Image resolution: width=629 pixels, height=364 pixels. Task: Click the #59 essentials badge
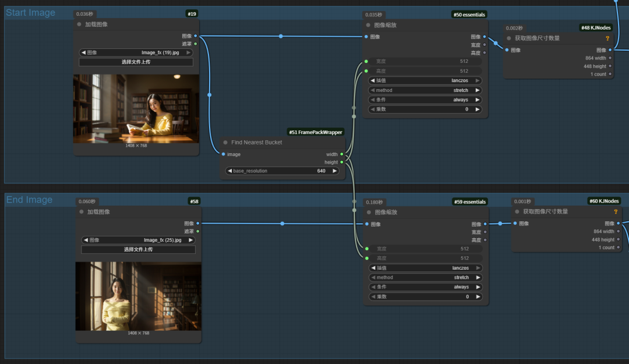tap(470, 202)
